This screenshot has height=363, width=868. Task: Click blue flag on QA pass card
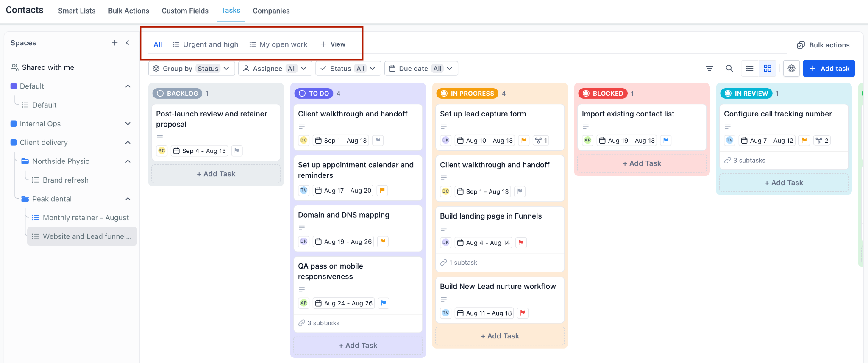(x=384, y=303)
